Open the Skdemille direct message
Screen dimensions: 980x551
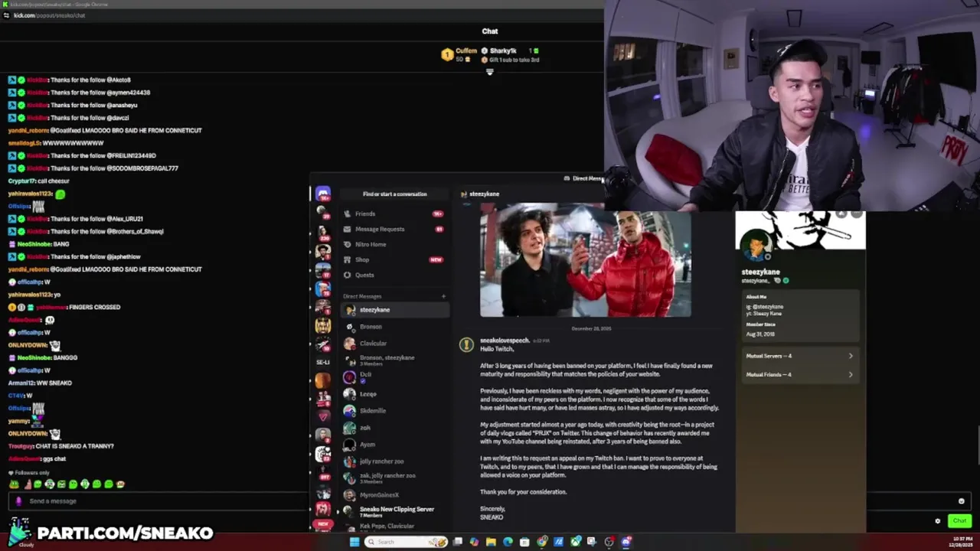(395, 411)
